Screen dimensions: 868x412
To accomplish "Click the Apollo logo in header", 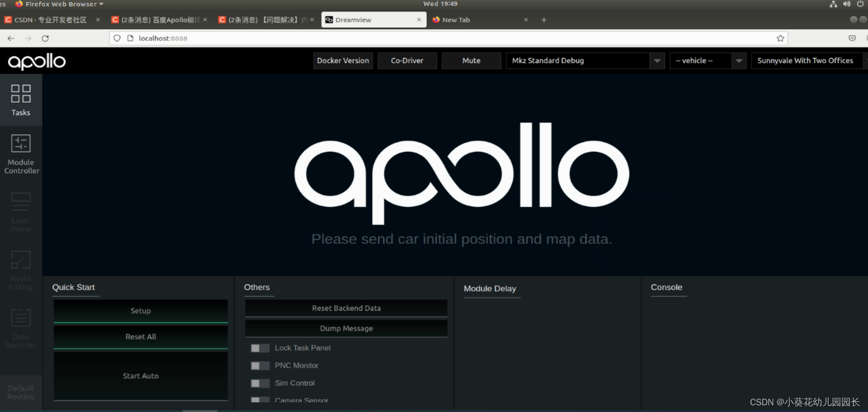I will [37, 62].
